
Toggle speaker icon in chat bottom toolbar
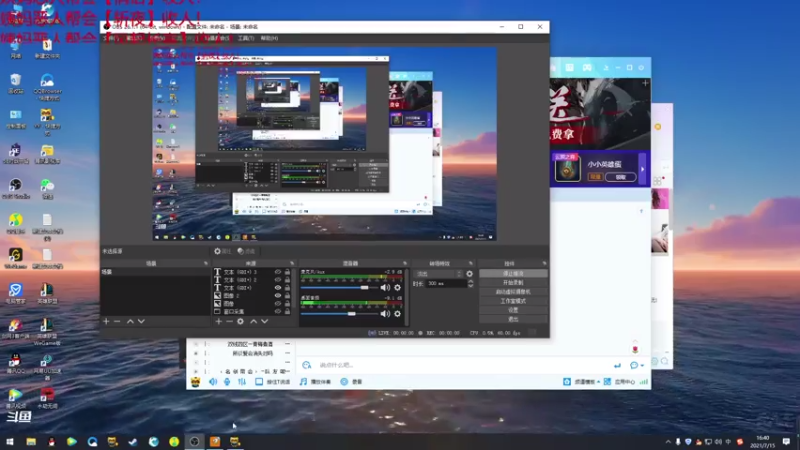(213, 382)
